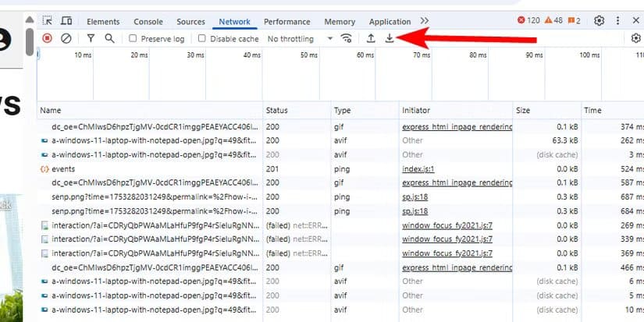Clear the network log
644x322 pixels.
pyautogui.click(x=66, y=38)
